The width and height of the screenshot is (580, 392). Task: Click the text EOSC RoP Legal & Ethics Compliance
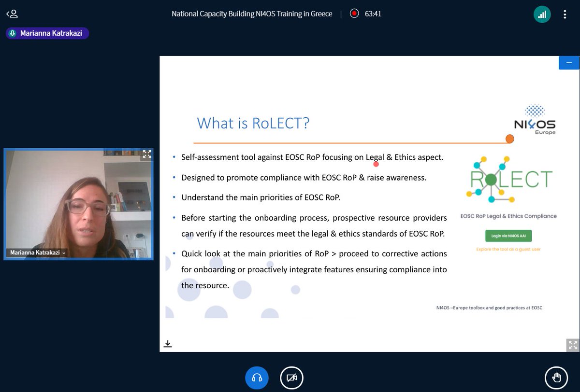coord(508,216)
